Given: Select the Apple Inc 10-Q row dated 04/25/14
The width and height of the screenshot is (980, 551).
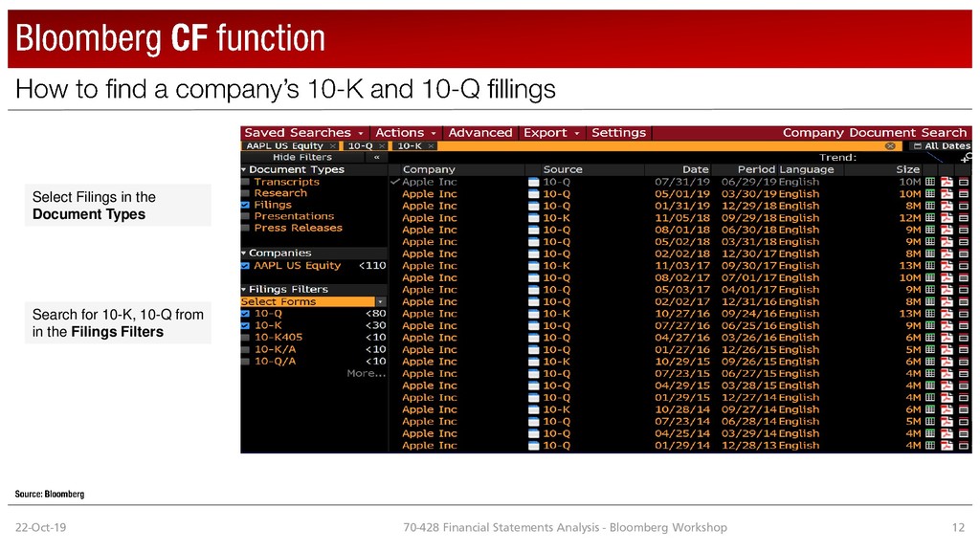Looking at the screenshot, I should coord(679,433).
